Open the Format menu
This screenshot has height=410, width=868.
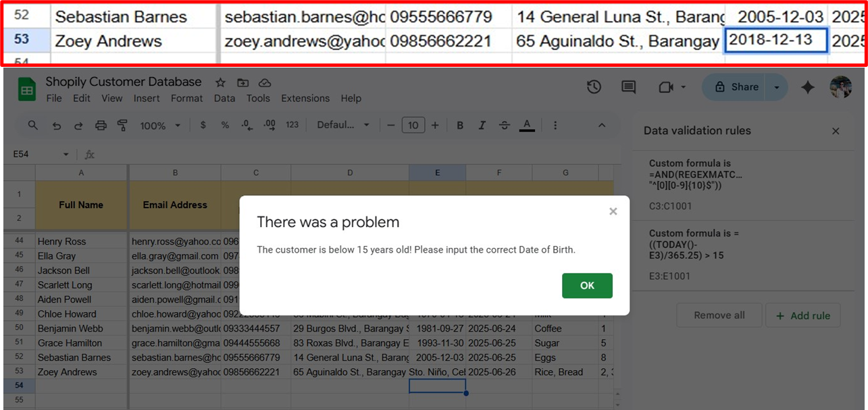tap(187, 98)
